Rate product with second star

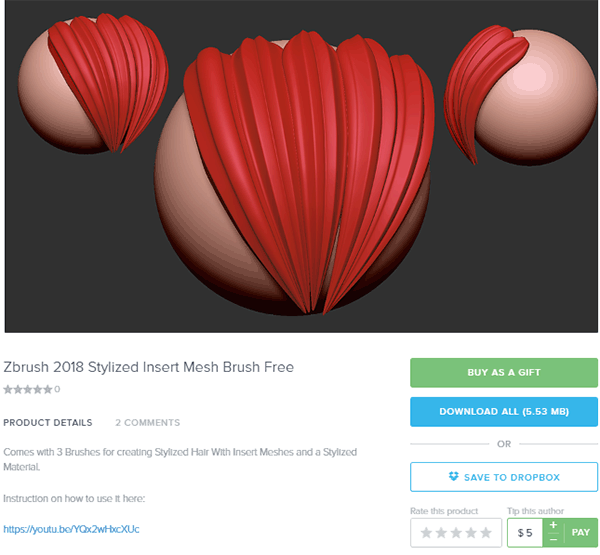441,532
